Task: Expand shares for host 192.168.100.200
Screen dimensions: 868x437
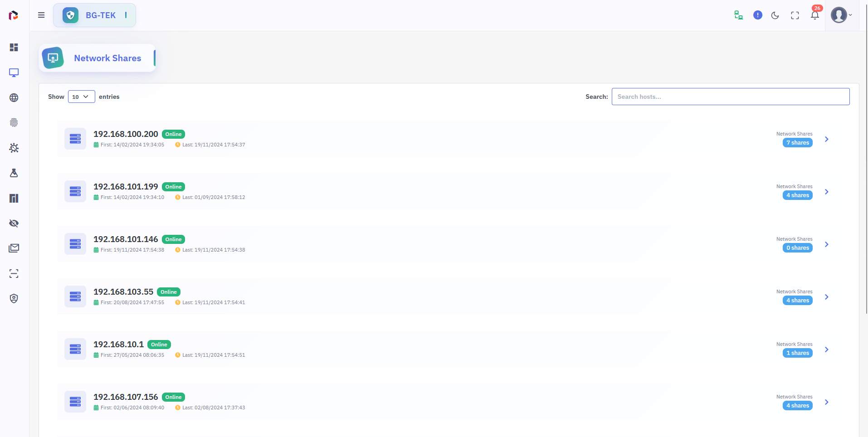Action: tap(826, 139)
